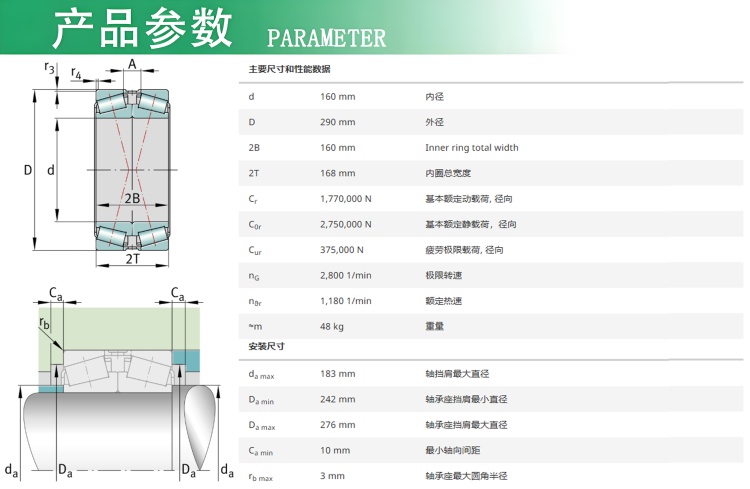
Task: Click the 48 kg weight value
Action: [331, 326]
